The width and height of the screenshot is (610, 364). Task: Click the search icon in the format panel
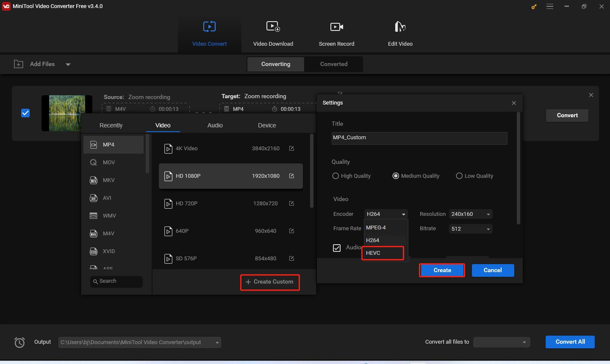tap(95, 281)
